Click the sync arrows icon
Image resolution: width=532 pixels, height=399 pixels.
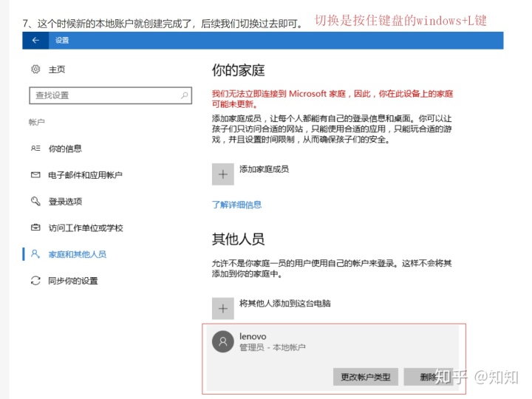click(35, 281)
